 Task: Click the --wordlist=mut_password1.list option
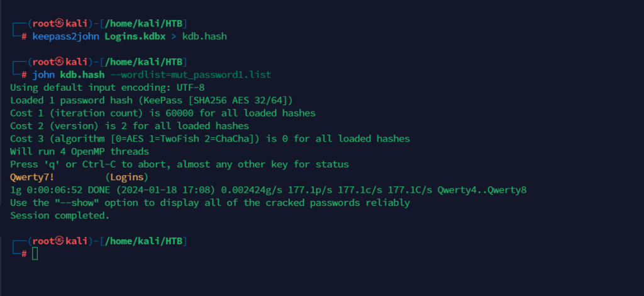191,75
